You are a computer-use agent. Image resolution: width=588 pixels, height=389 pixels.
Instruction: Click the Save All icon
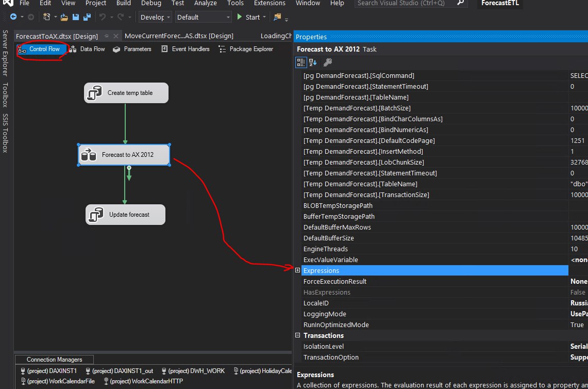[x=87, y=17]
